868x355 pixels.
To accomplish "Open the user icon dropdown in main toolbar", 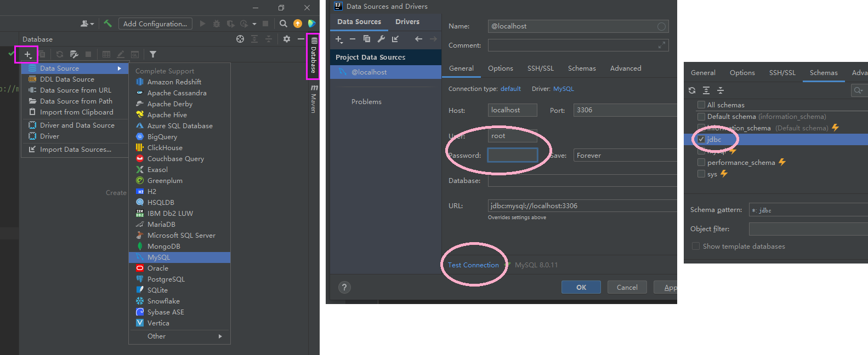I will (x=87, y=24).
